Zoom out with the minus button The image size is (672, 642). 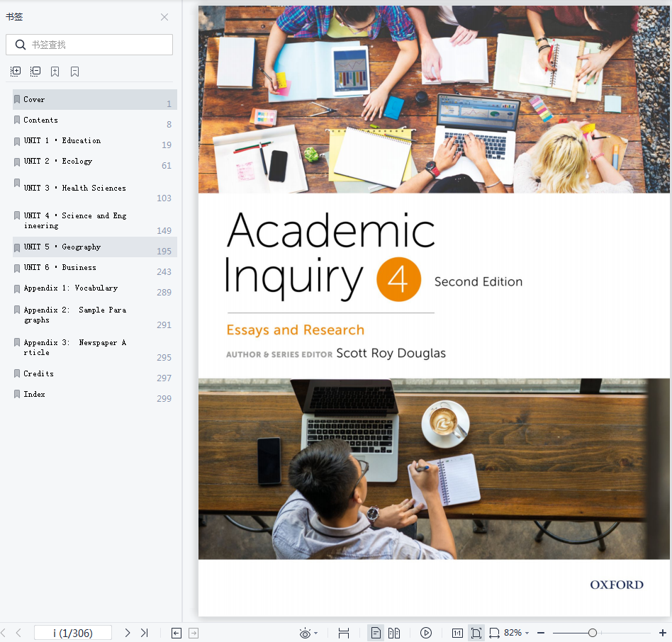point(541,633)
